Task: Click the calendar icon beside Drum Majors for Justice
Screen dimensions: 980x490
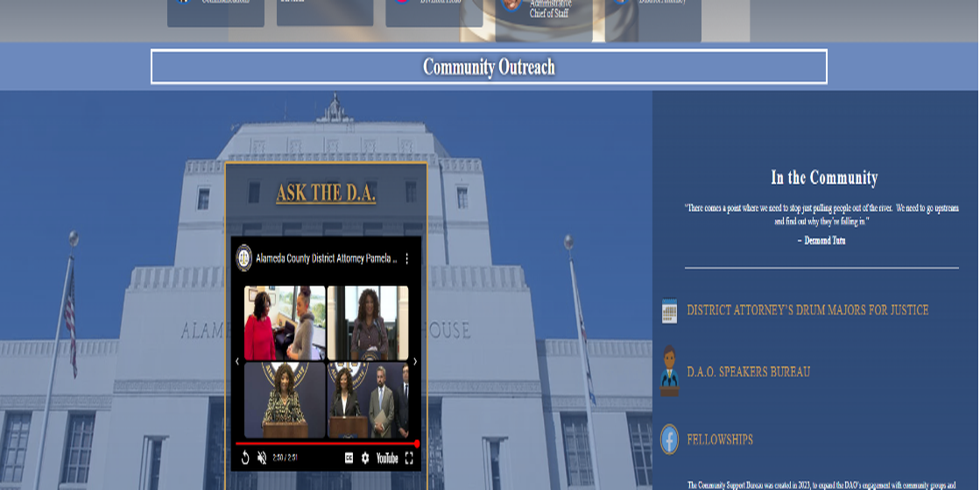Action: 669,310
